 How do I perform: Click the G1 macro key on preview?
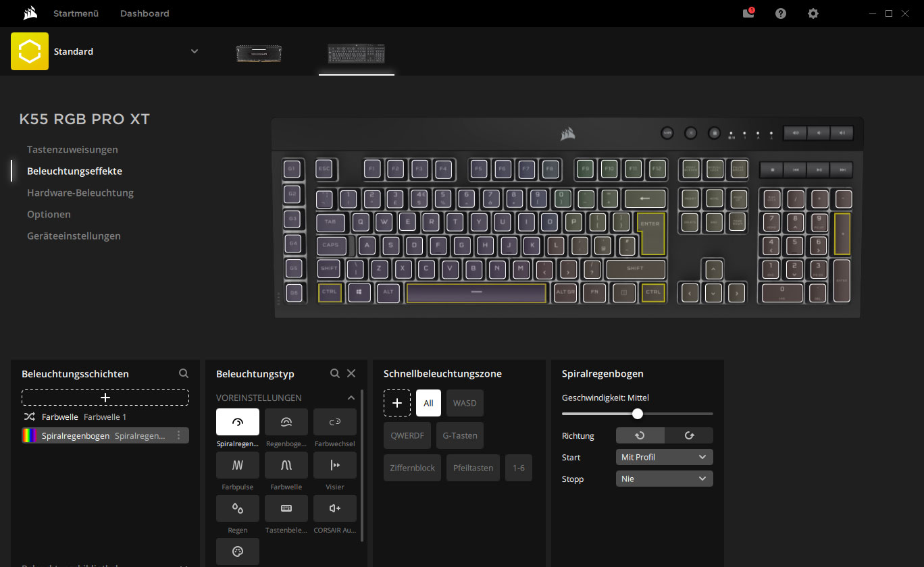[292, 169]
